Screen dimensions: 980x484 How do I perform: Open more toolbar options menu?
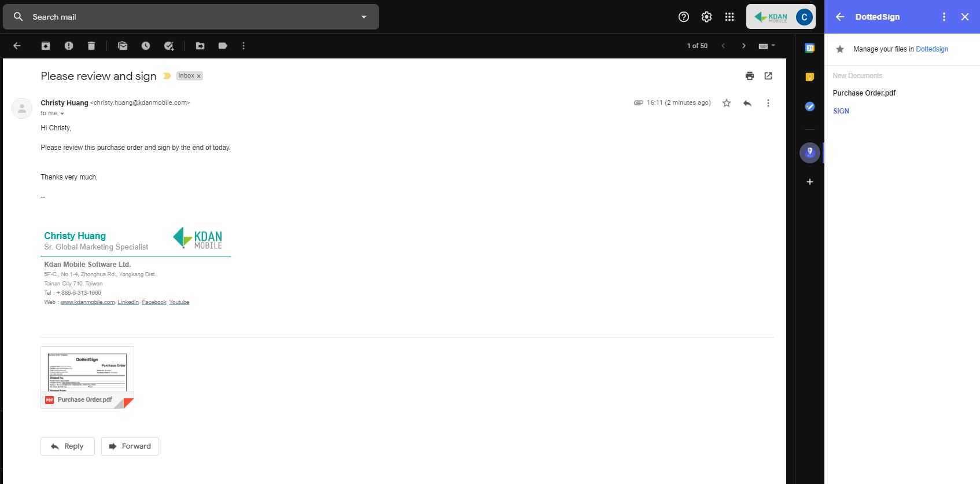coord(244,46)
